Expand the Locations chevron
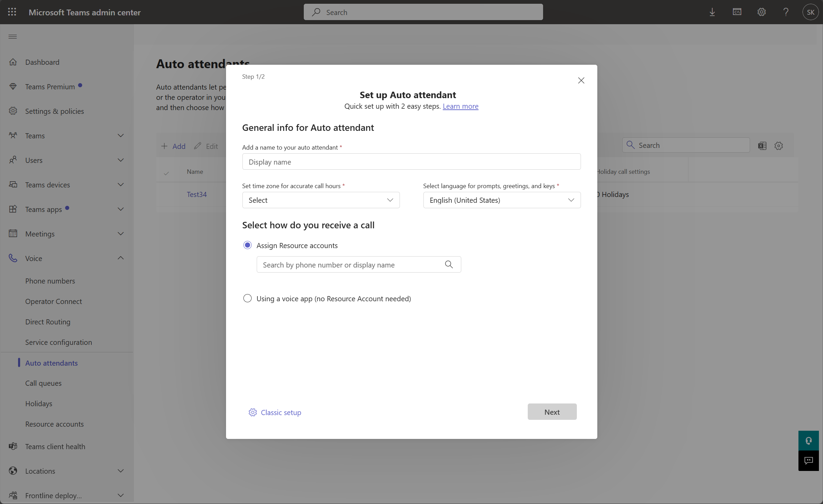 pyautogui.click(x=121, y=471)
